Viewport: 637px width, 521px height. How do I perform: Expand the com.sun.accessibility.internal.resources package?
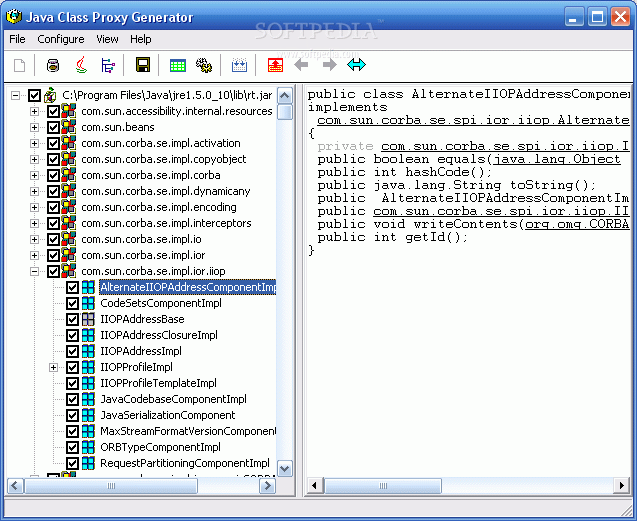[35, 111]
